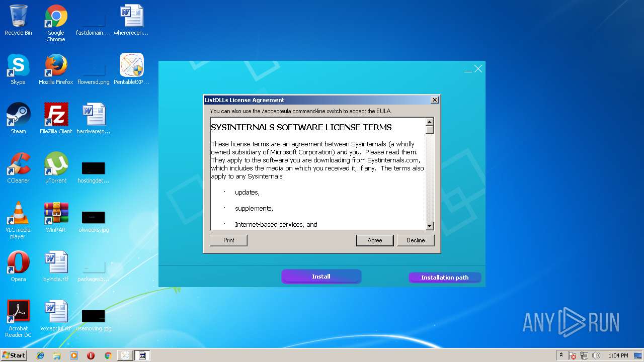The height and width of the screenshot is (362, 644).
Task: Open Acrobat Reader DC shortcut
Action: [x=18, y=319]
